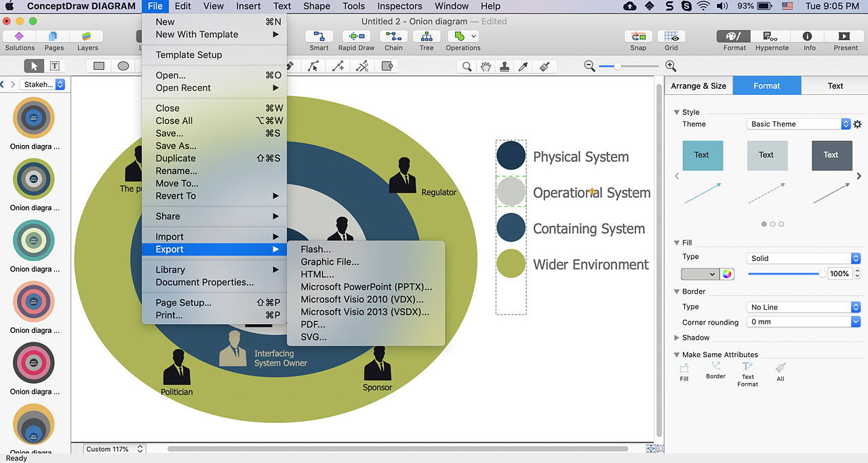
Task: Start Present mode
Action: coord(845,37)
